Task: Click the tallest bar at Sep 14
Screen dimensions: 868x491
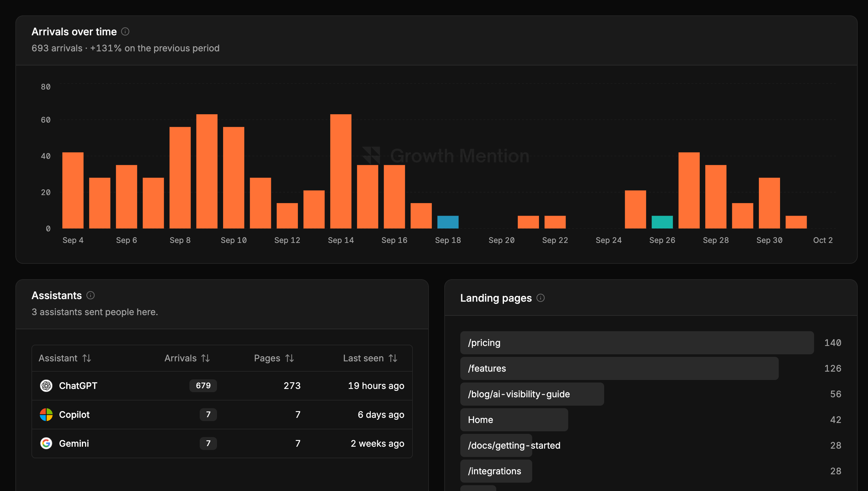Action: point(341,171)
